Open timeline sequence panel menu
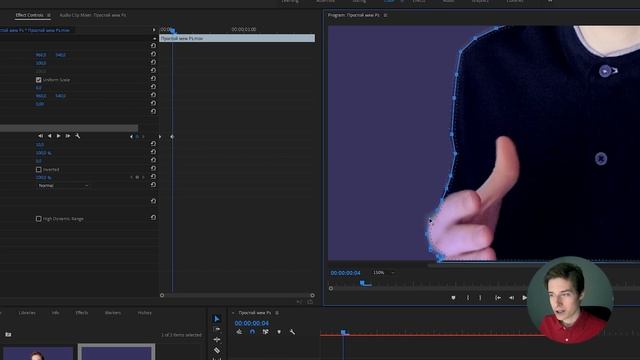This screenshot has height=360, width=640. point(277,313)
